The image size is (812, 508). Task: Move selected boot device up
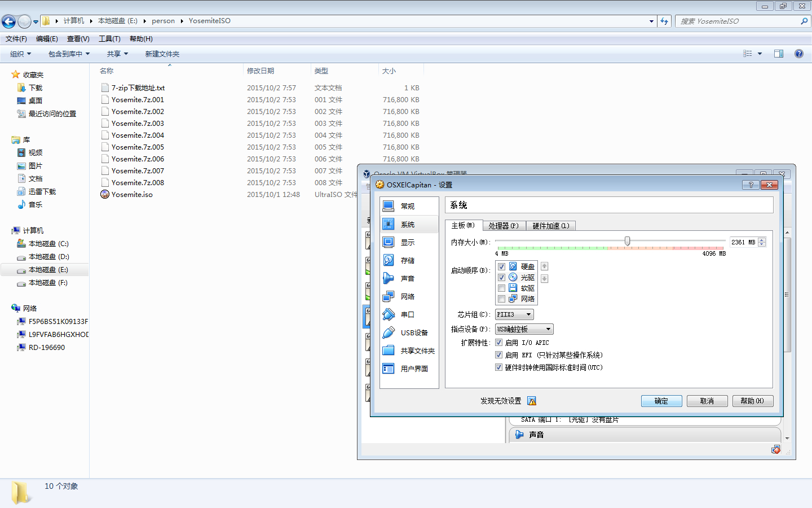tap(544, 266)
